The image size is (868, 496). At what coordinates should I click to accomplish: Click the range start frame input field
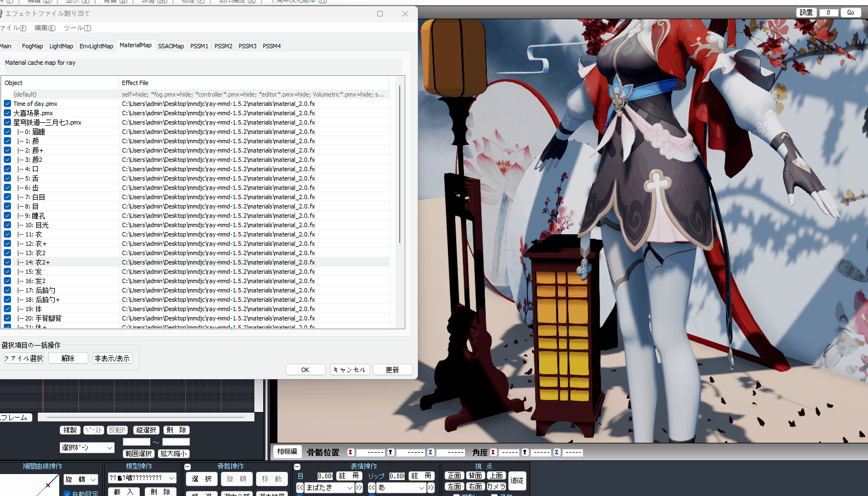pyautogui.click(x=137, y=442)
